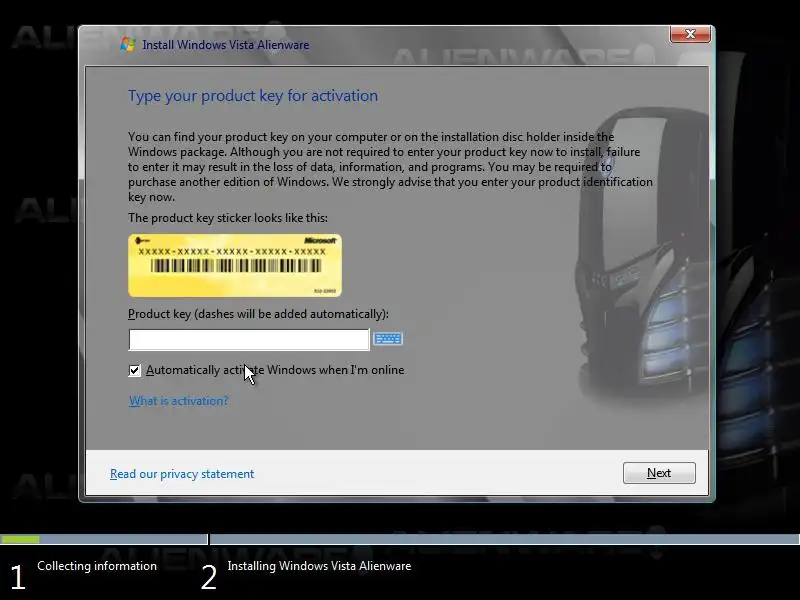Click the Windows flag icon in title bar
800x600 pixels.
(x=128, y=44)
